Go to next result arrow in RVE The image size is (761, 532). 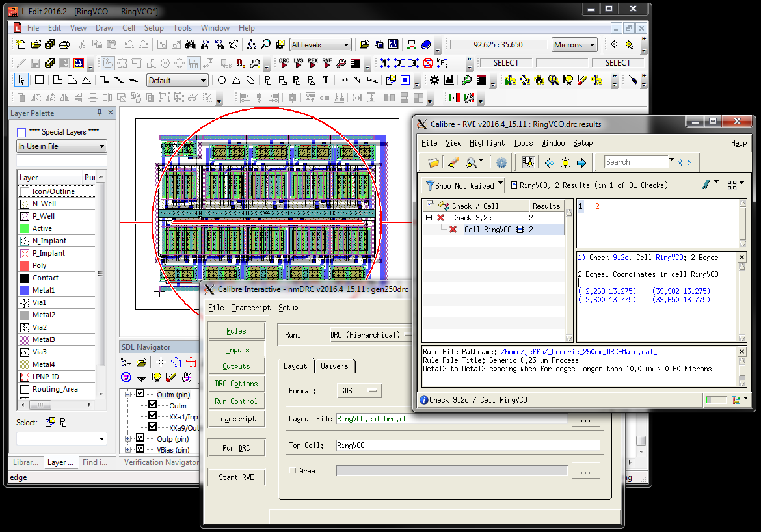581,163
